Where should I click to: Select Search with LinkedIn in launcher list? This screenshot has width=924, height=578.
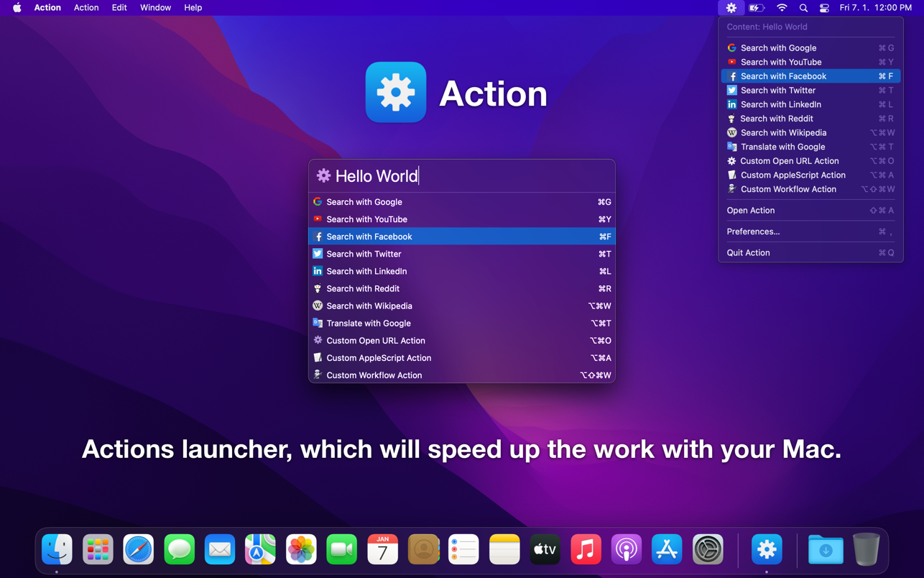click(x=462, y=271)
